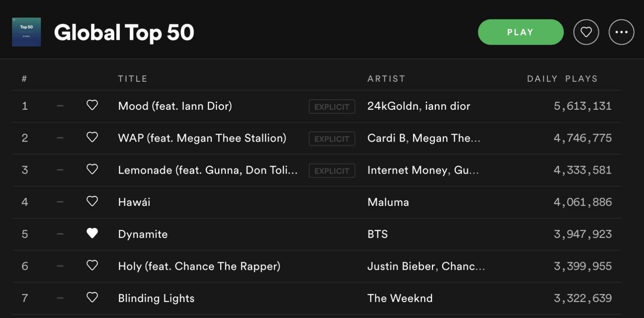Sort by the DAILY PLAYS column header

pos(562,79)
